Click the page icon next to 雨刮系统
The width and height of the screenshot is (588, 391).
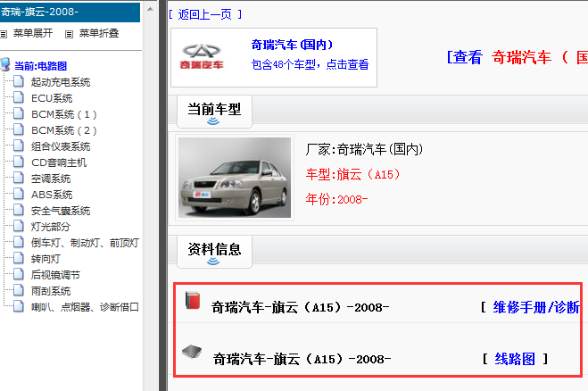point(19,290)
